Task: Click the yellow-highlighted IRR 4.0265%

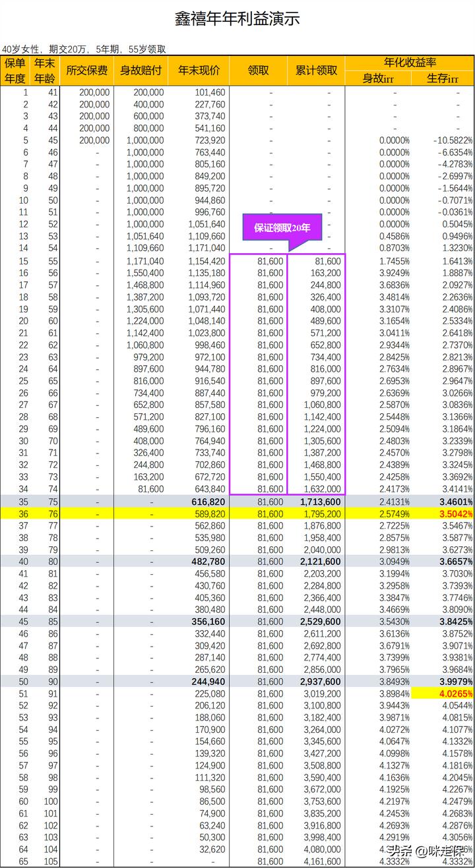Action: pyautogui.click(x=456, y=693)
